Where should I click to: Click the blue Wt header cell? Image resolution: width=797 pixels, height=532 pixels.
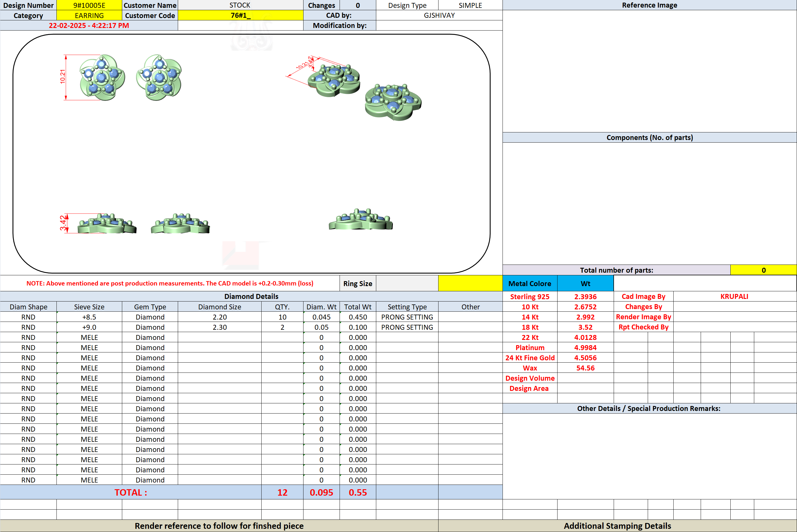point(585,283)
